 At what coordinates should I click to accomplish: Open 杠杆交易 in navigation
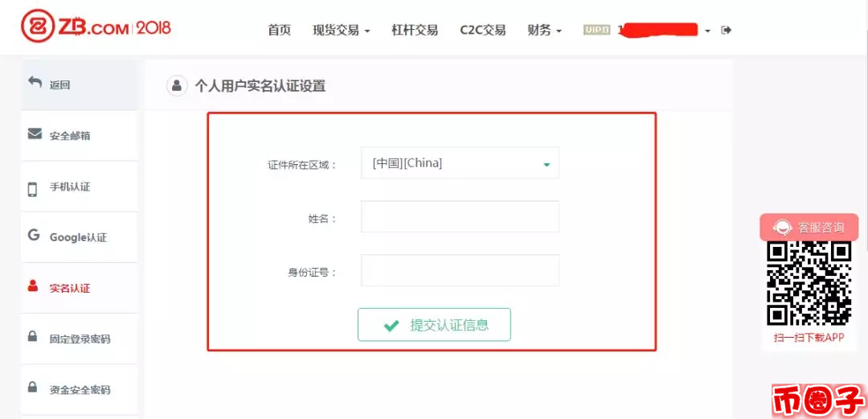tap(415, 31)
